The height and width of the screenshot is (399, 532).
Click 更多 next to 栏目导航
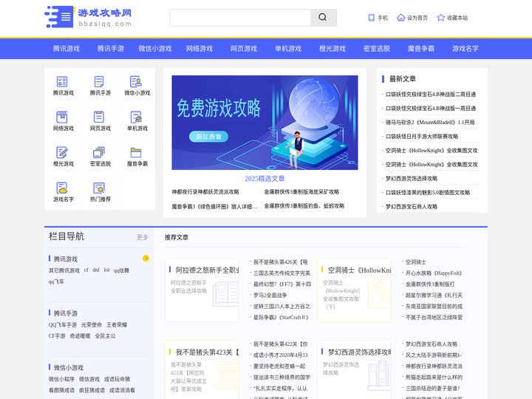143,237
